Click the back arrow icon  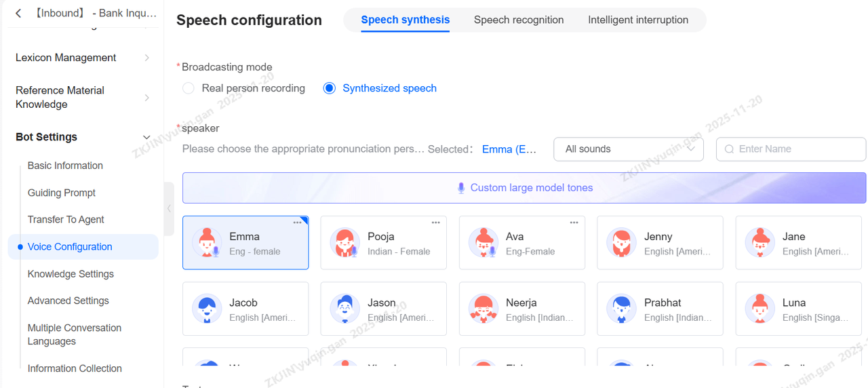[18, 14]
